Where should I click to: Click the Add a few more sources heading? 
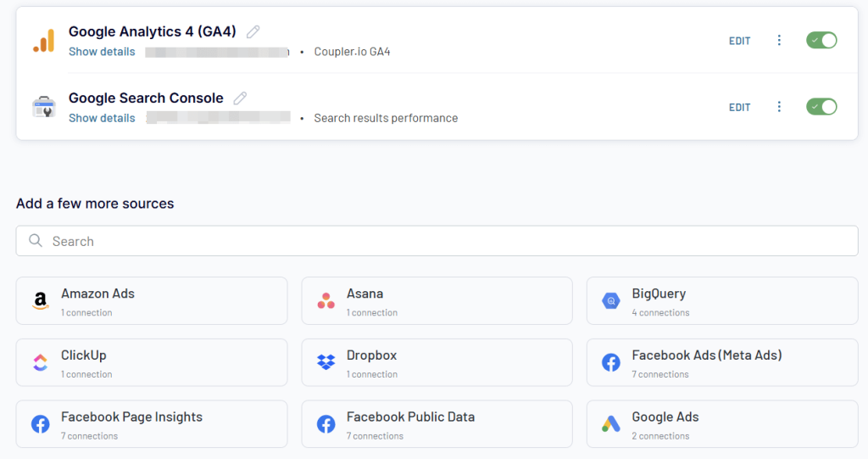(95, 204)
